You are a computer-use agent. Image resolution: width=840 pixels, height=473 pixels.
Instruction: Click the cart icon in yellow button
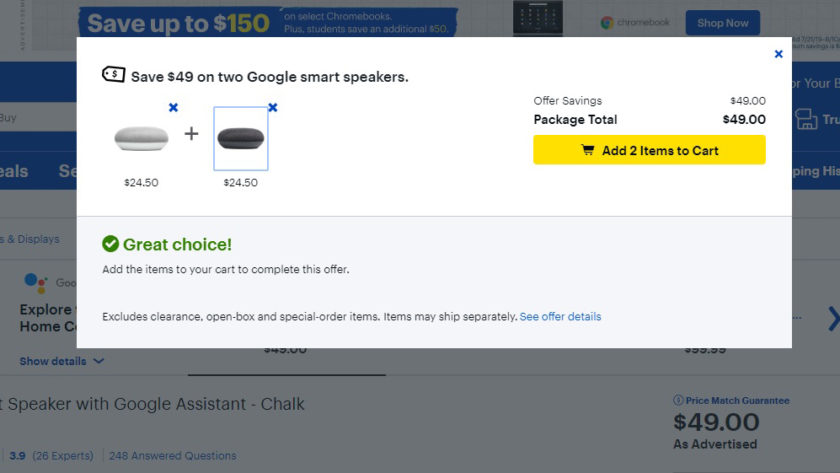pos(588,150)
